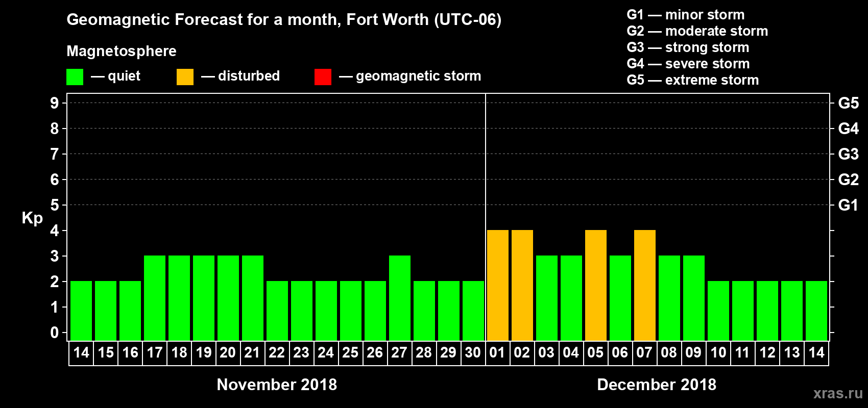Click the 'quiet' legend label
The width and height of the screenshot is (868, 408).
[124, 76]
